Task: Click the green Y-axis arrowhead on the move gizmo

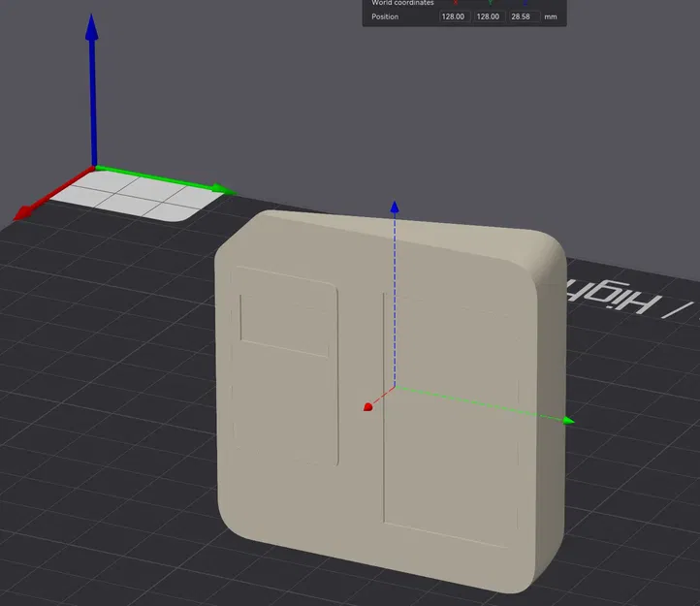Action: 568,420
